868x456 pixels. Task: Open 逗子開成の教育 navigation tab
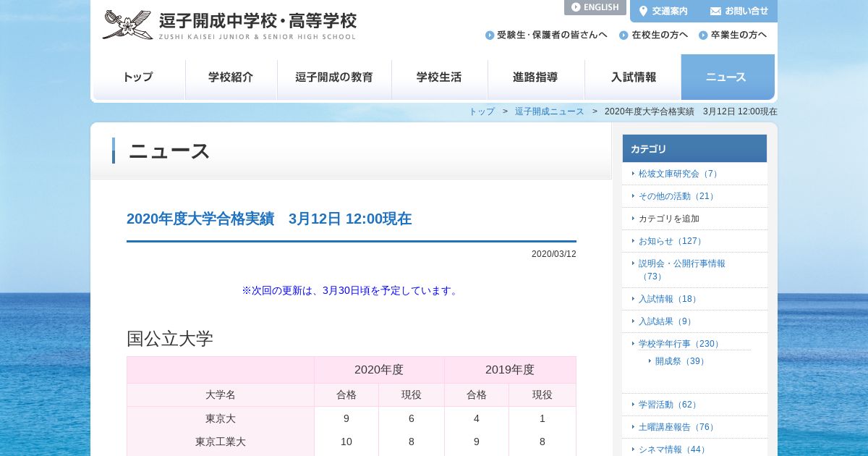(334, 77)
